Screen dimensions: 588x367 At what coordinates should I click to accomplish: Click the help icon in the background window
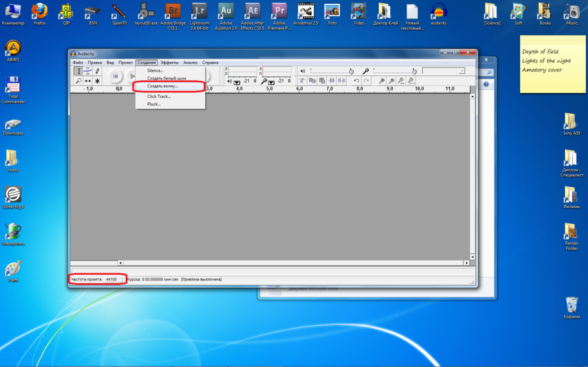(486, 85)
